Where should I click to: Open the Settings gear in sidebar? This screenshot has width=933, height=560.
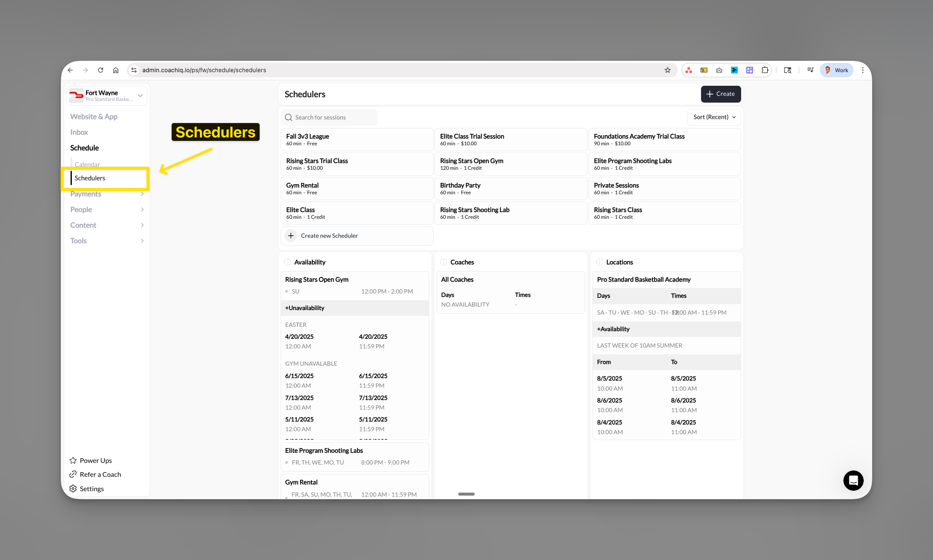point(72,489)
